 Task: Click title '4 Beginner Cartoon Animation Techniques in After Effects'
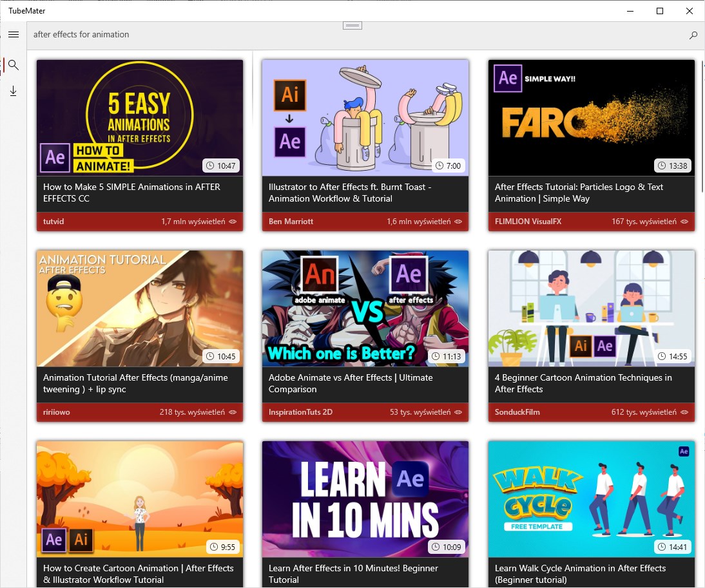point(584,383)
